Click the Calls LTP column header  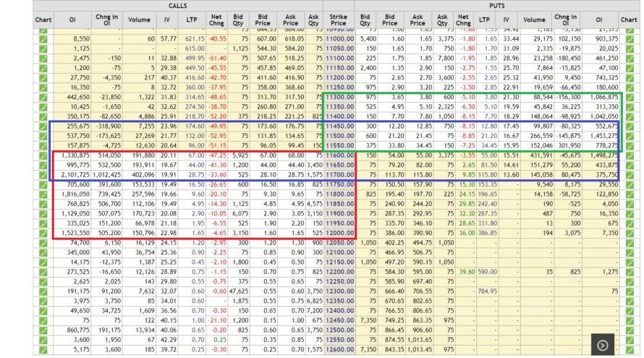click(x=192, y=20)
